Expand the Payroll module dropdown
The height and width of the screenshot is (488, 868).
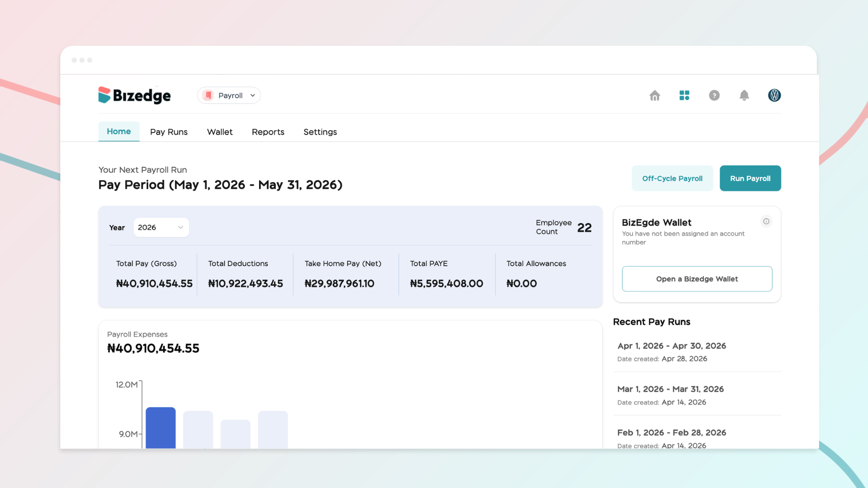(229, 95)
